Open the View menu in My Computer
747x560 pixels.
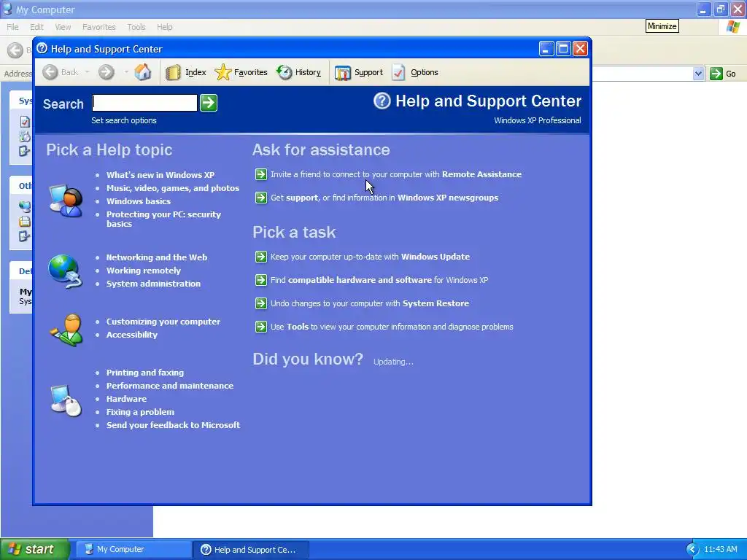[x=63, y=27]
